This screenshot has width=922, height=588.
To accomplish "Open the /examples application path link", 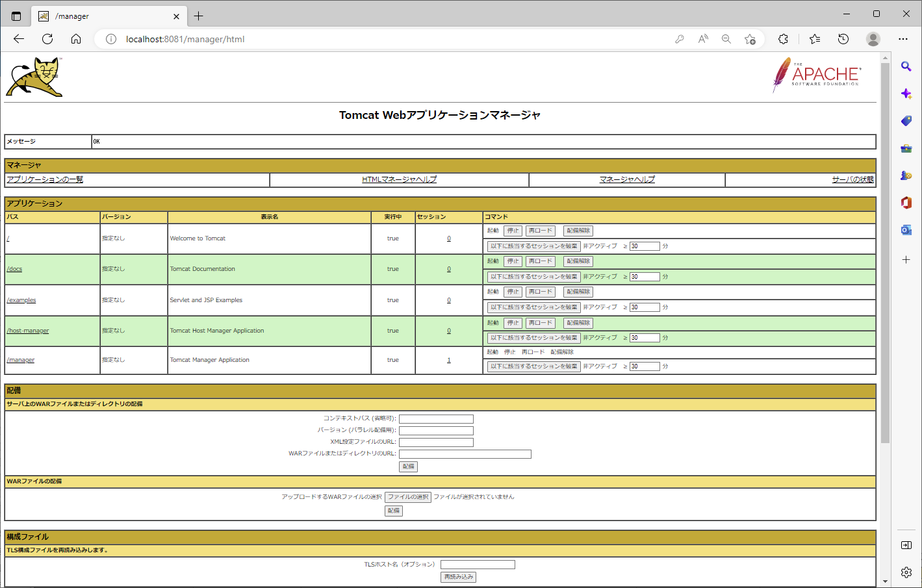I will (x=21, y=300).
